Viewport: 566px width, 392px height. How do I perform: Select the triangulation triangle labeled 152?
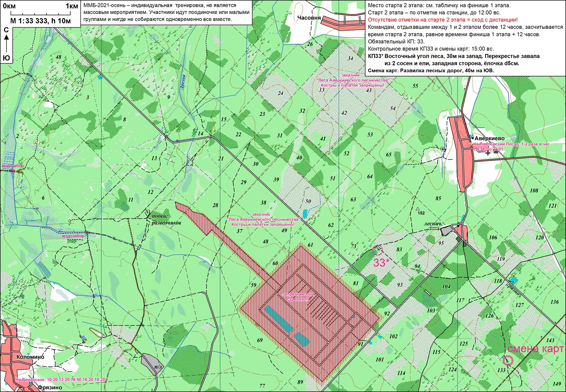coord(418,209)
